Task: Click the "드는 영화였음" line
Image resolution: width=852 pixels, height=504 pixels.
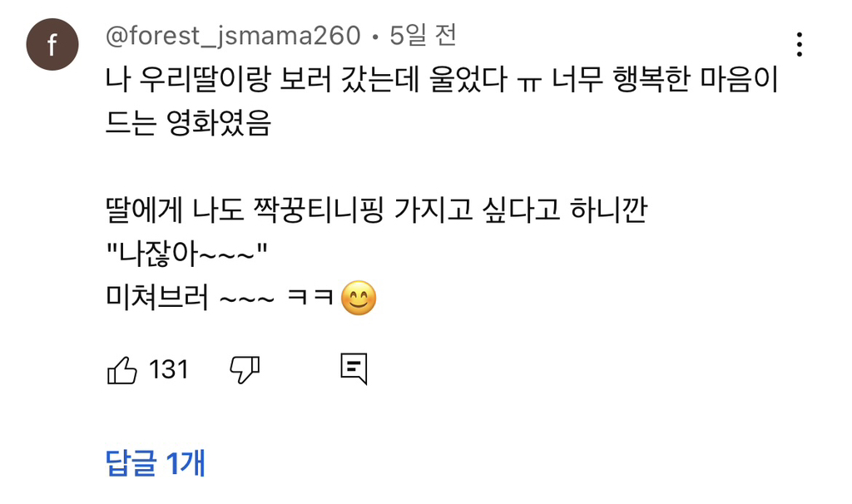Action: 188,126
